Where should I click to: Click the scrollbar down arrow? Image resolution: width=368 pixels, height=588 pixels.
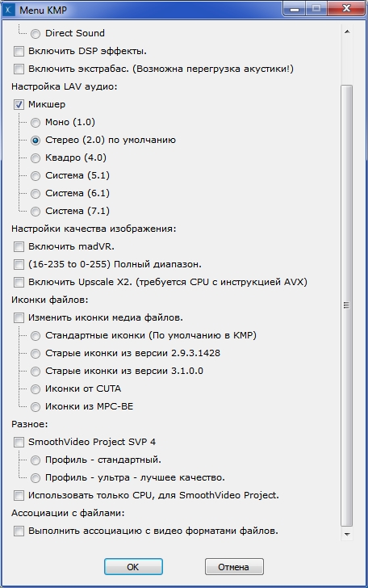point(347,535)
